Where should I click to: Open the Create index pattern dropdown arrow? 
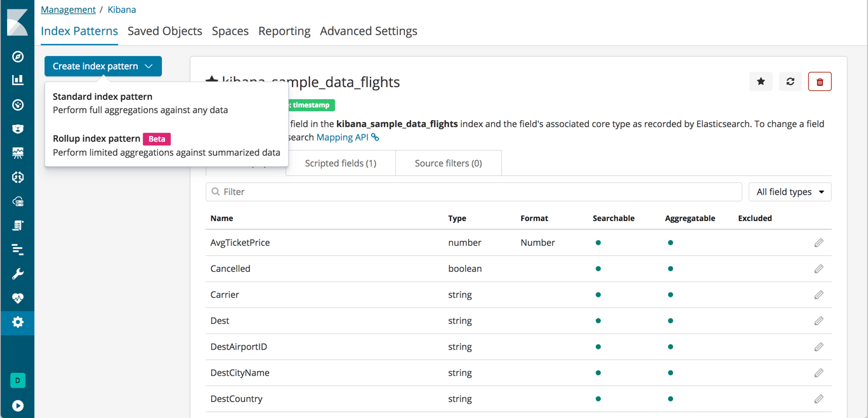point(149,65)
